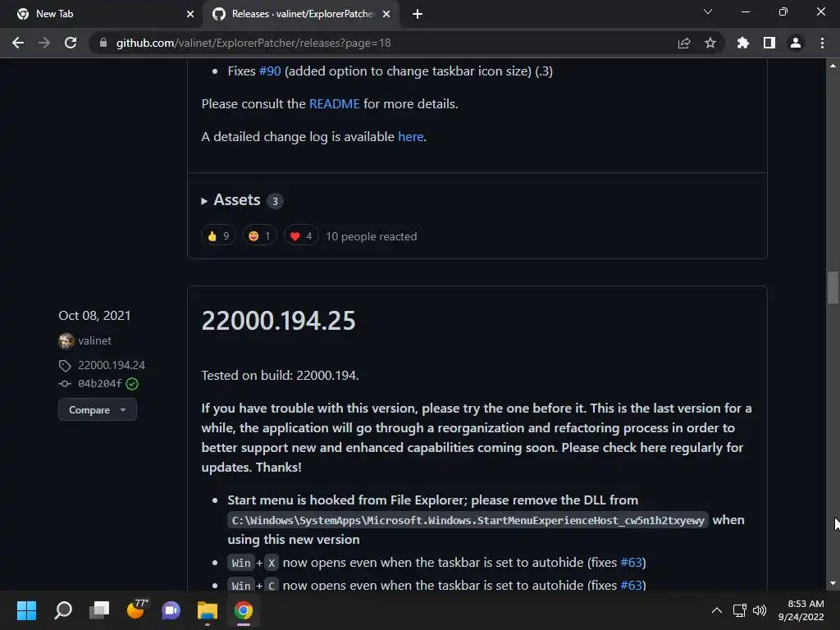Screen dimensions: 840x630
Task: Close the ExplorerPatcher Releases tab
Action: click(x=386, y=14)
